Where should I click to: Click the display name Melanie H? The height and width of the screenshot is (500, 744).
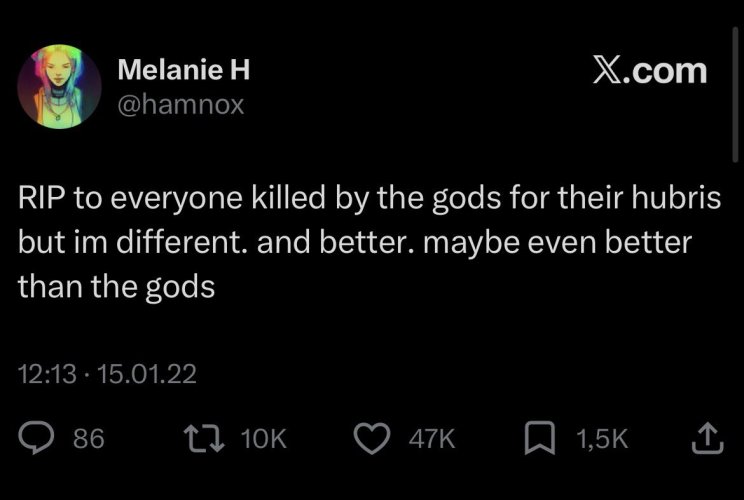point(184,69)
